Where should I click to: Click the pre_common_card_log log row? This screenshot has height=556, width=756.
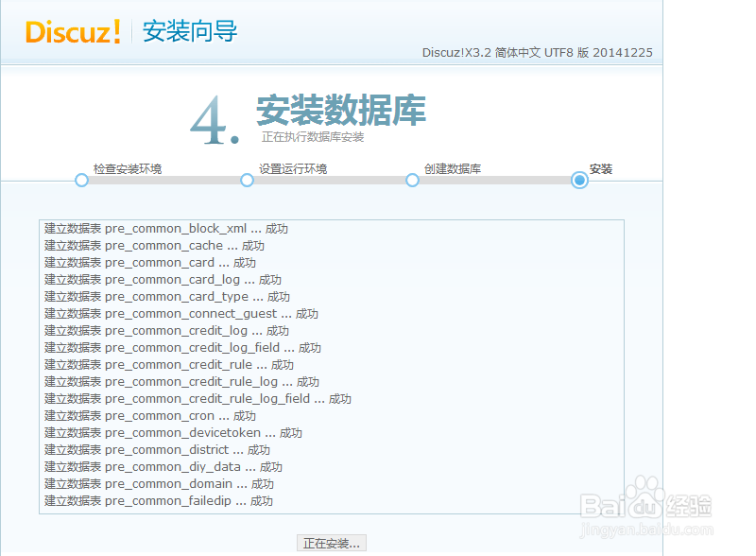tap(163, 280)
